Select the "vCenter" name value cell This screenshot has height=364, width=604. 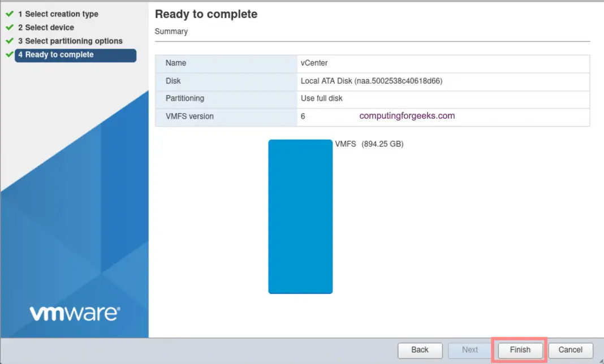[x=312, y=63]
